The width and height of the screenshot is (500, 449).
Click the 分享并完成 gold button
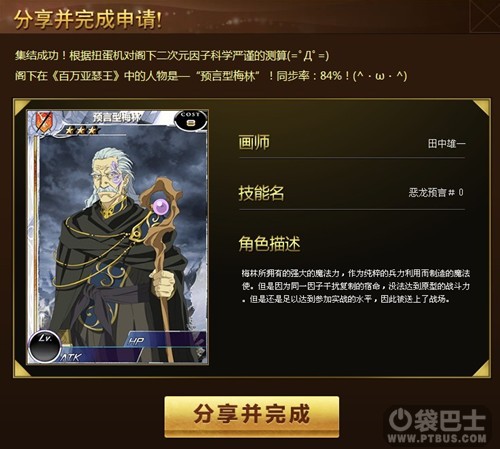click(252, 417)
